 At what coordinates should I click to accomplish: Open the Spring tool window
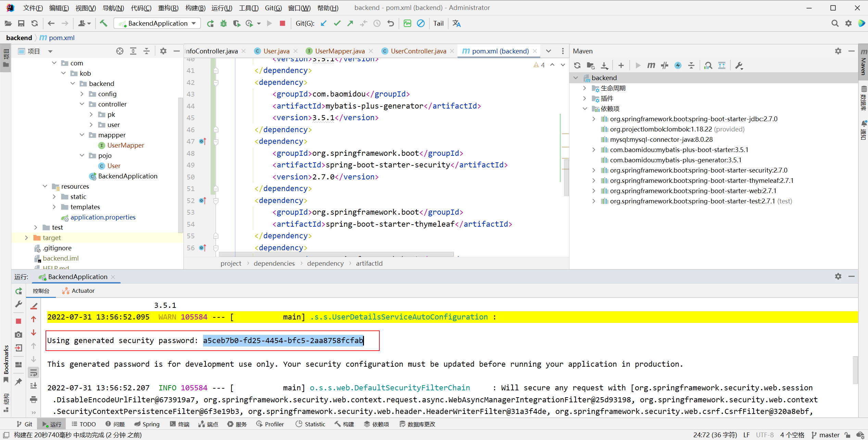click(x=147, y=424)
